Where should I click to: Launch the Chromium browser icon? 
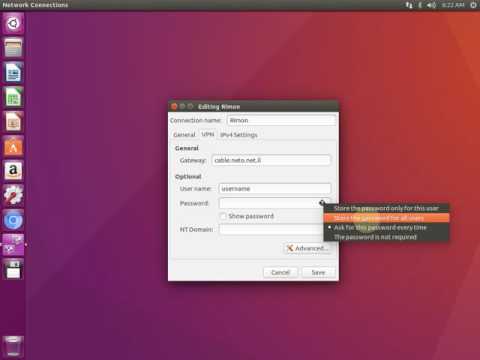13,220
